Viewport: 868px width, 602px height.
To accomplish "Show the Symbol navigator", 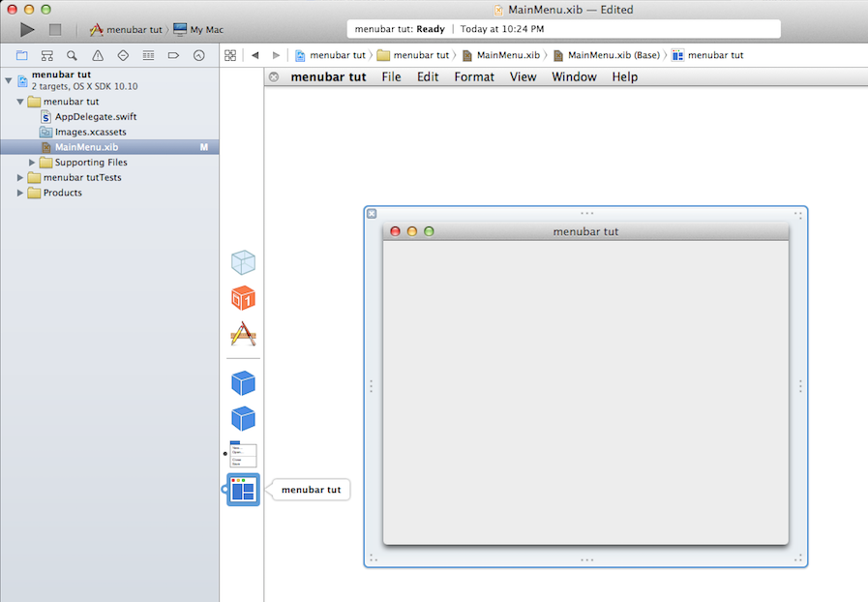I will pyautogui.click(x=46, y=55).
